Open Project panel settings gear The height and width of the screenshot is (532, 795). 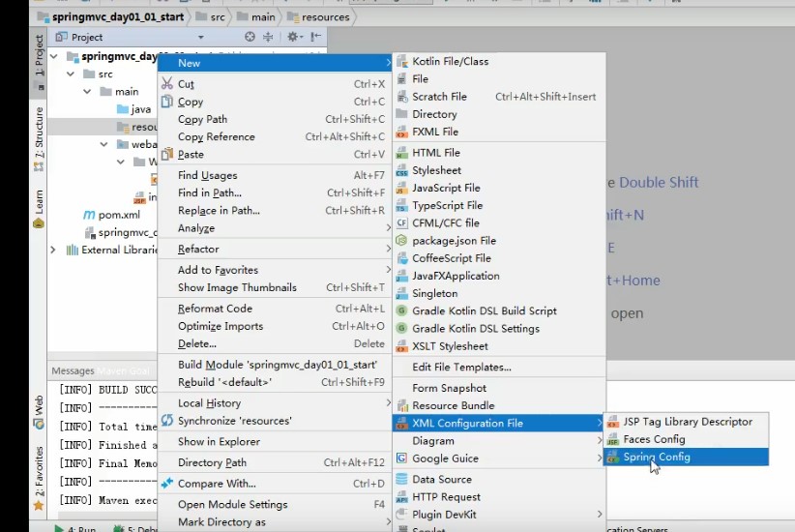tap(295, 37)
